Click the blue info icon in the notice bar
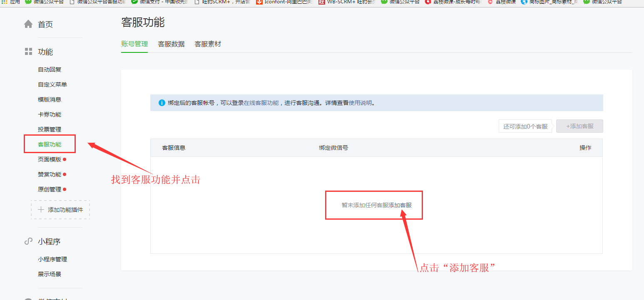The image size is (644, 300). (162, 103)
